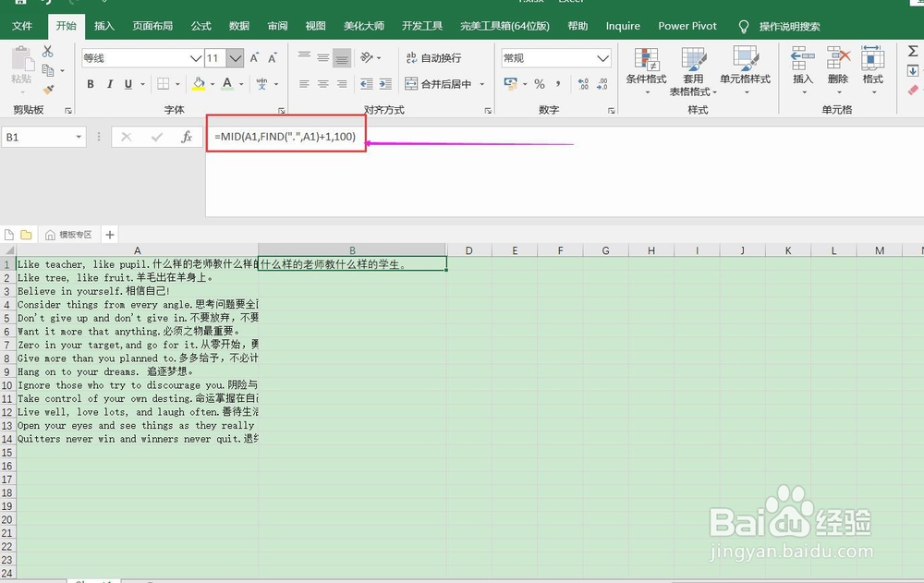Image resolution: width=924 pixels, height=583 pixels.
Task: Click the percentage style icon
Action: click(541, 84)
